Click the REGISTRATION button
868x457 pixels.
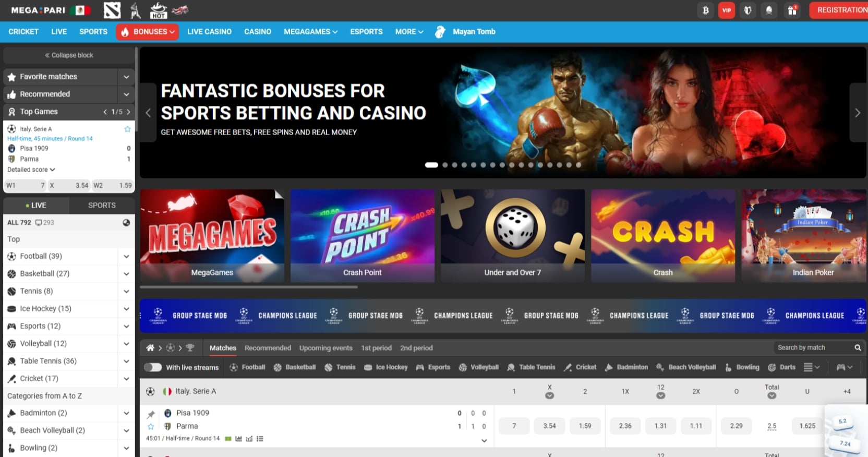(x=839, y=10)
